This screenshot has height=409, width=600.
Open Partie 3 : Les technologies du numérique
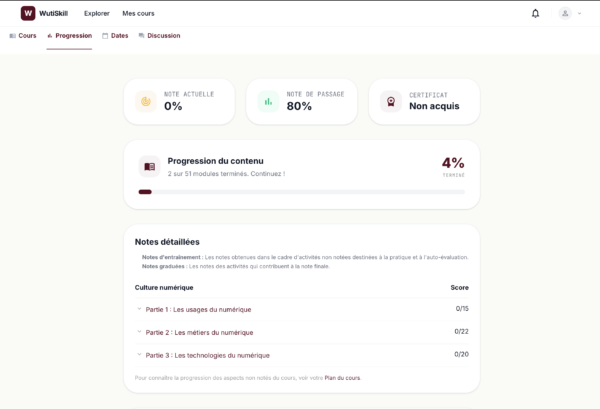point(207,355)
